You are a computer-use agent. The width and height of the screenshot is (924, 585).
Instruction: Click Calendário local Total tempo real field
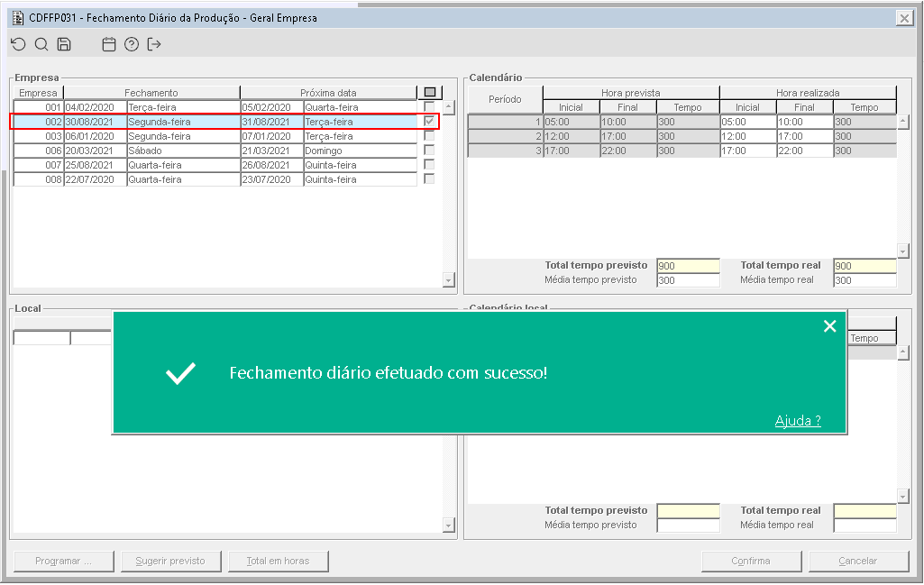pyautogui.click(x=865, y=511)
